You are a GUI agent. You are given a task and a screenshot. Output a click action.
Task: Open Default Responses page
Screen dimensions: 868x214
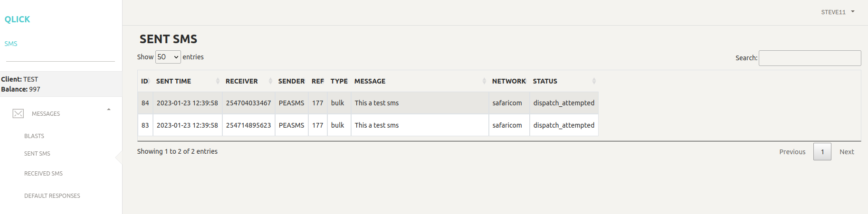[x=52, y=195]
